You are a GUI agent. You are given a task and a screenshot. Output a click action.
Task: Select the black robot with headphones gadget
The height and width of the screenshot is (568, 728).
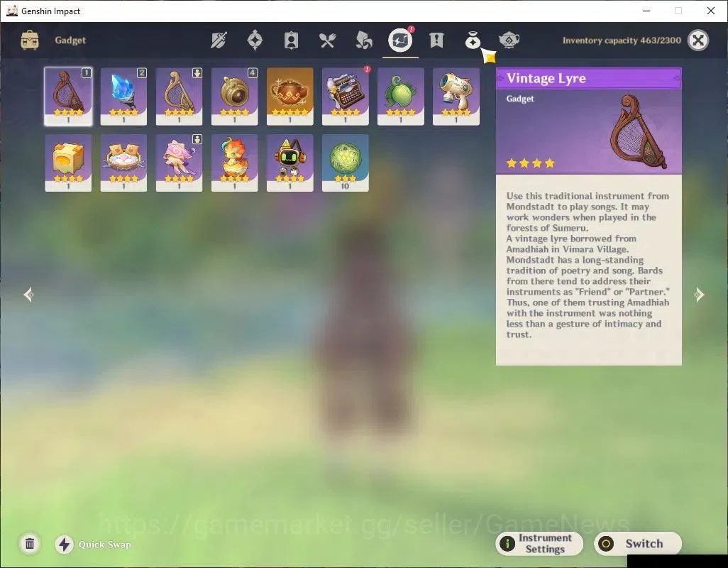pyautogui.click(x=289, y=163)
